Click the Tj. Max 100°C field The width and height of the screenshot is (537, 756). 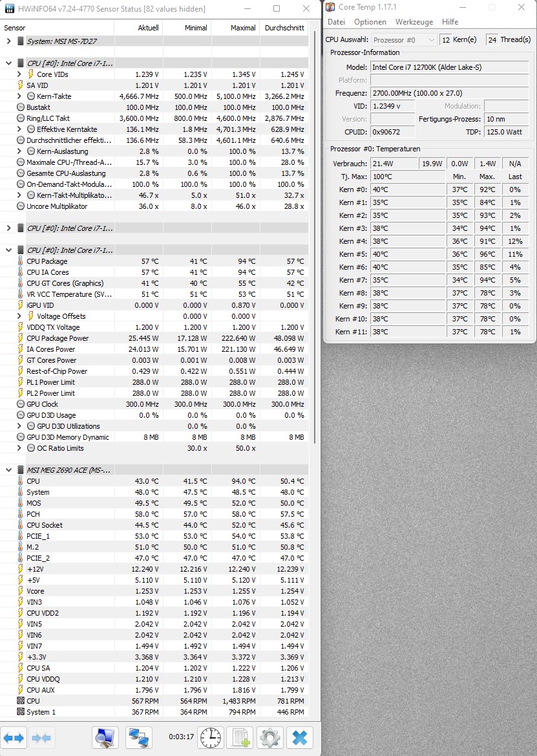click(408, 177)
